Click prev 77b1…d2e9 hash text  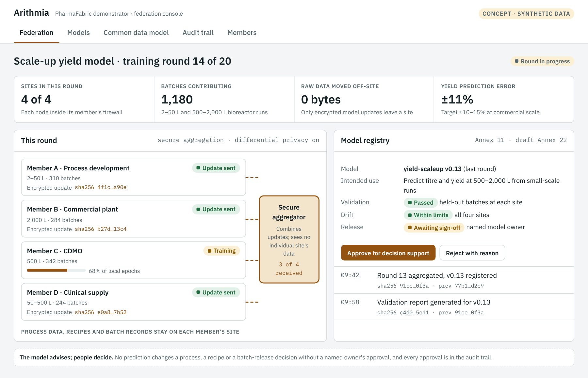point(461,286)
